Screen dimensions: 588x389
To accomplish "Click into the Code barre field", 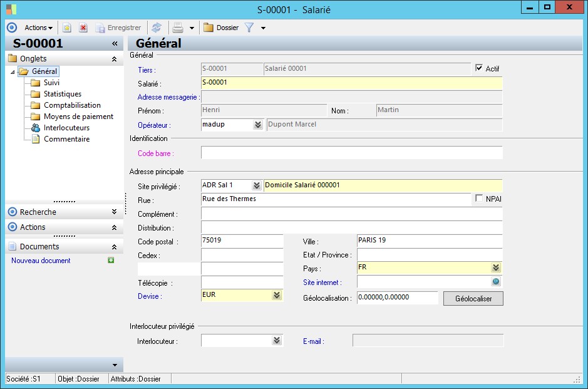I will click(351, 153).
